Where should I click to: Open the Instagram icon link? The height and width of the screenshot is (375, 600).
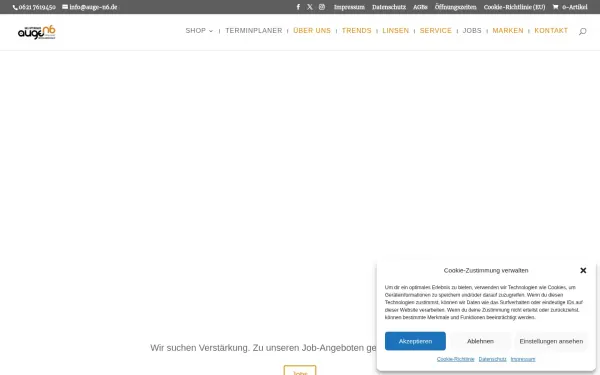(x=322, y=7)
